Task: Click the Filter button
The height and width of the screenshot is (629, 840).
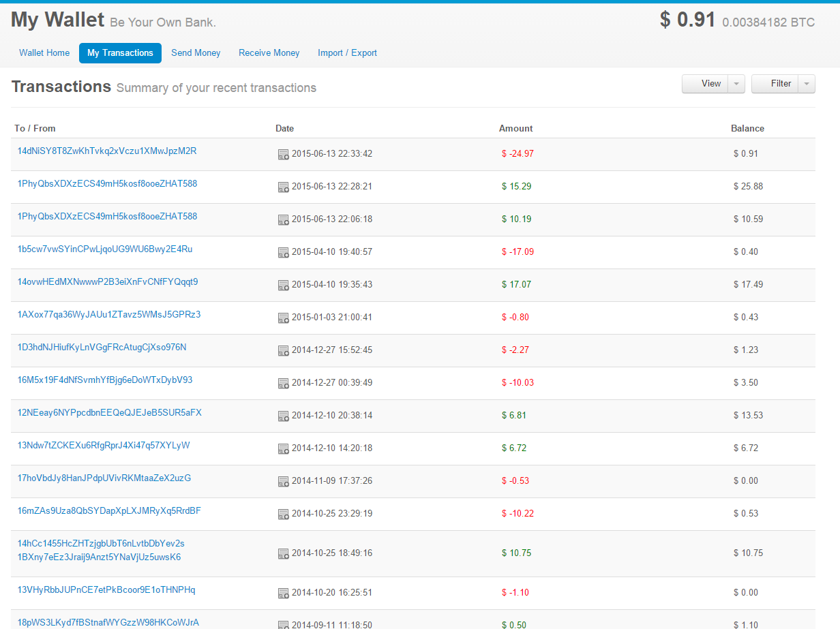Action: tap(775, 84)
